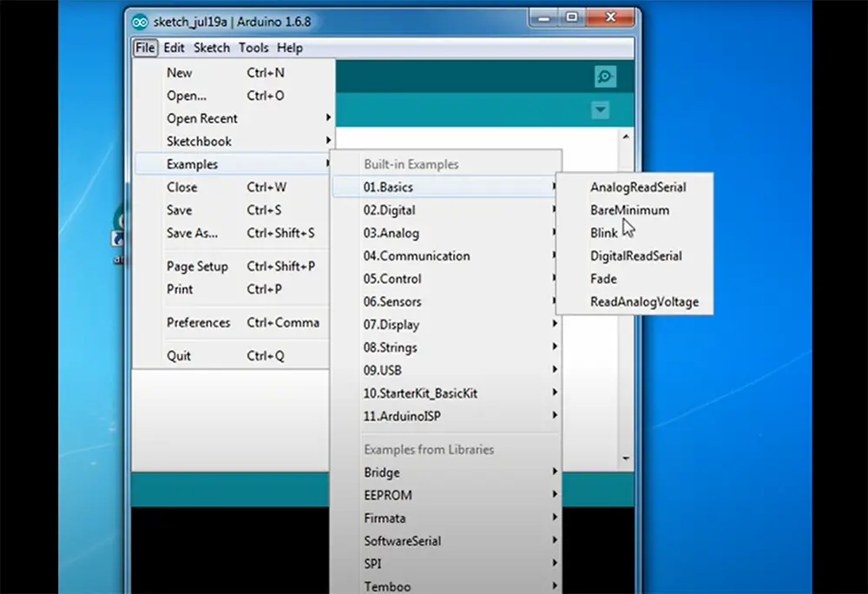The image size is (868, 594).
Task: Expand the Firmata library examples
Action: tap(446, 518)
